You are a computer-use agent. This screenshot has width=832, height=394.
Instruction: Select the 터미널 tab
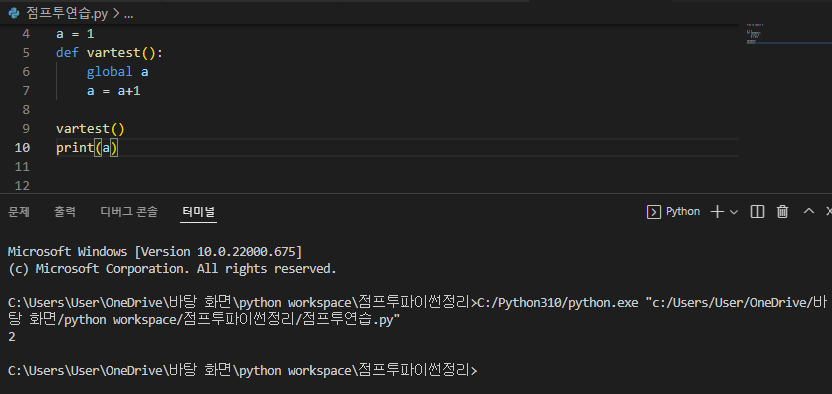(x=198, y=212)
